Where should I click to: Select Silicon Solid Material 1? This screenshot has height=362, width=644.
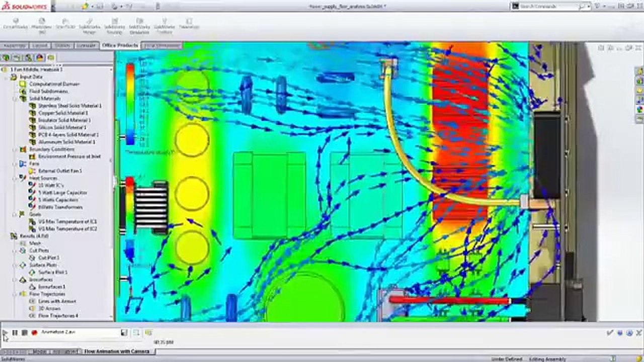click(62, 128)
